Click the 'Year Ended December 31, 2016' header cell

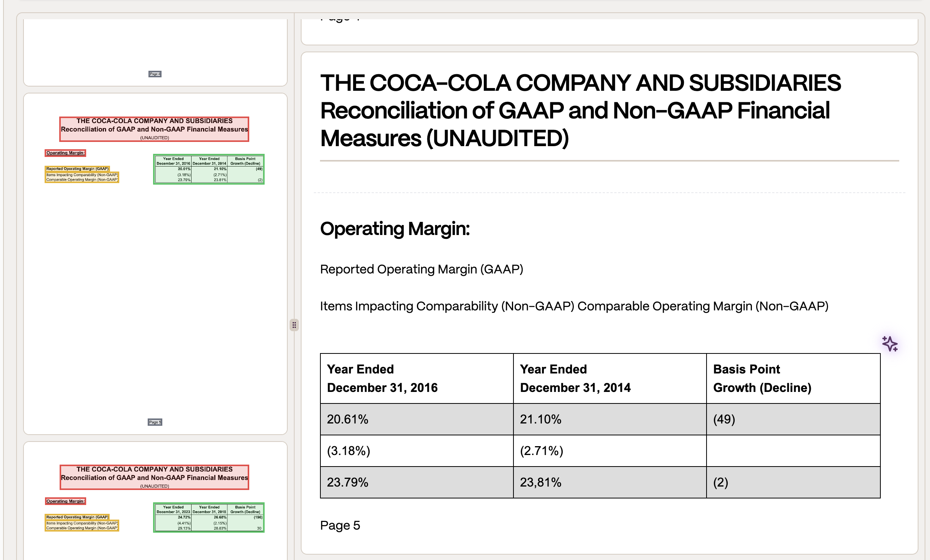pyautogui.click(x=417, y=378)
